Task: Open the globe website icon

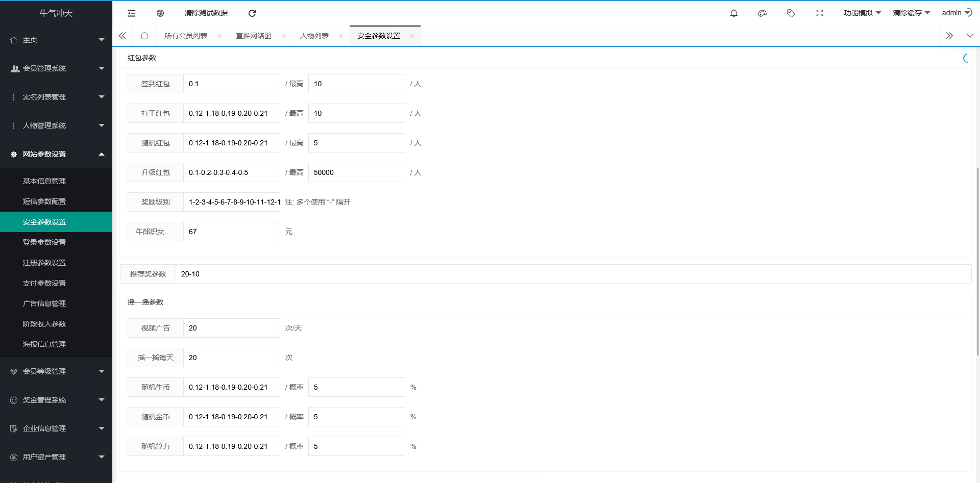Action: [160, 13]
